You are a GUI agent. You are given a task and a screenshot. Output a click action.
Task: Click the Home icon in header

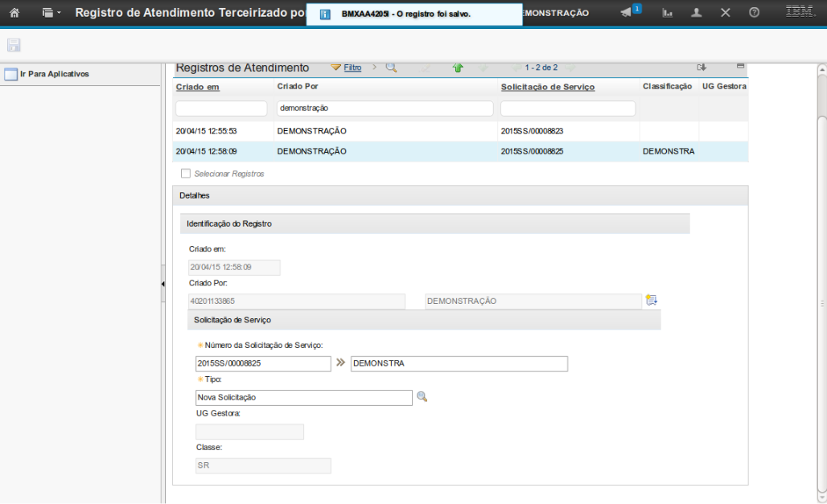14,13
